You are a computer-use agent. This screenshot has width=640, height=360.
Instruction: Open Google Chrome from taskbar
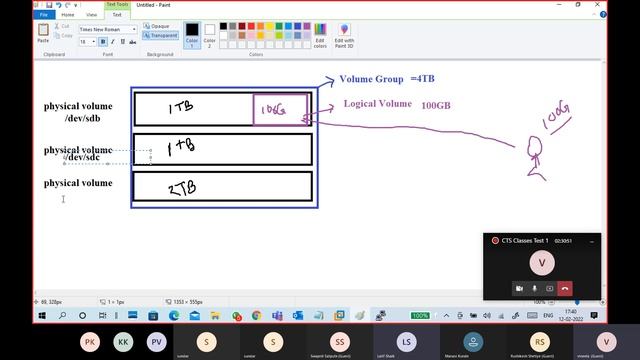point(256,316)
